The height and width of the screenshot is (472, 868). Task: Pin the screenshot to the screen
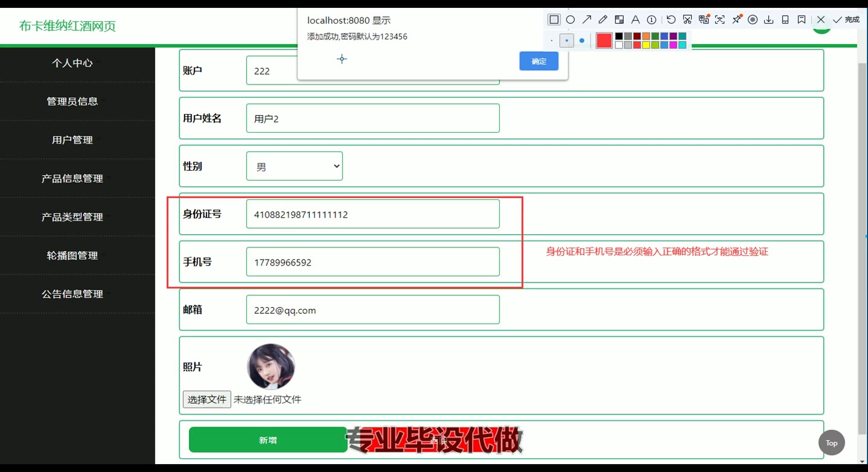coord(736,19)
